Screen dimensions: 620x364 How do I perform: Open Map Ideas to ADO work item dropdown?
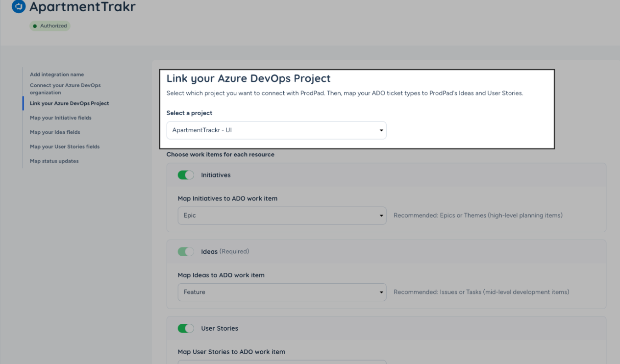tap(282, 292)
